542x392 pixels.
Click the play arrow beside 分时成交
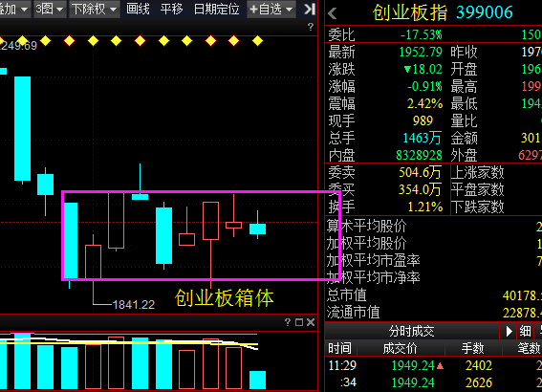pyautogui.click(x=509, y=331)
